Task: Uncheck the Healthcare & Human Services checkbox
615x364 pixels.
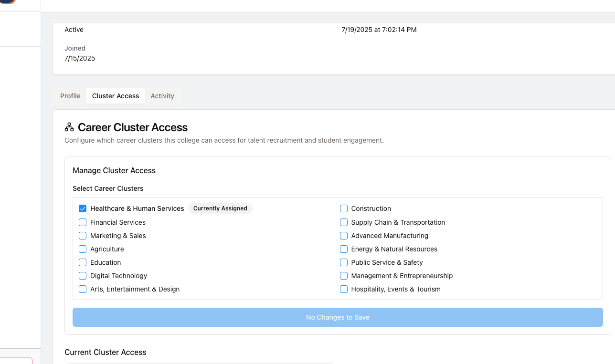Action: click(x=83, y=208)
